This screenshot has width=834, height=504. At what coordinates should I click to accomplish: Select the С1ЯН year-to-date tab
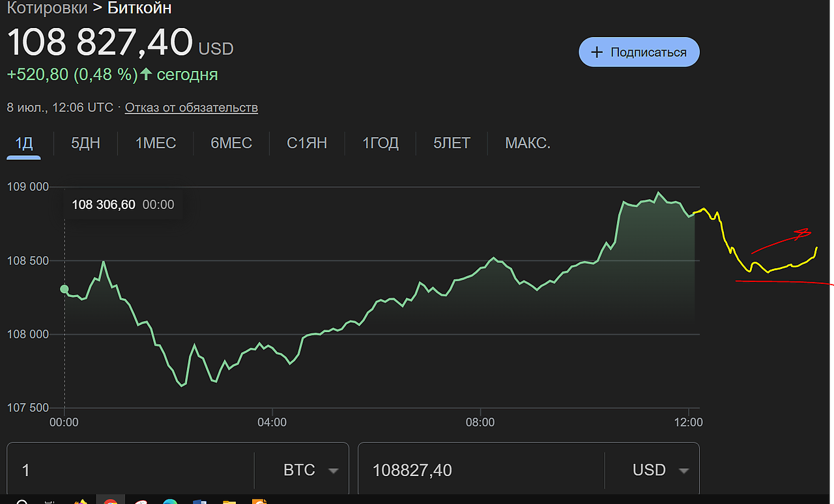coord(307,143)
